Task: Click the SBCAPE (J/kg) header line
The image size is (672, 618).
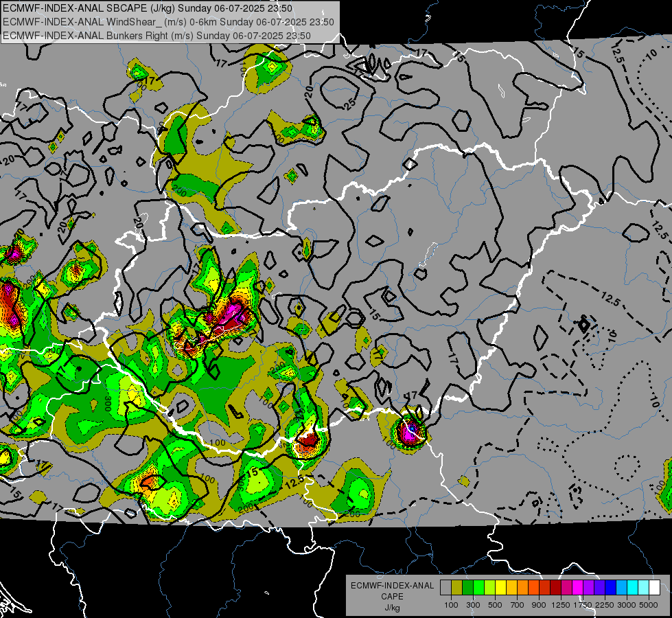Action: [148, 8]
